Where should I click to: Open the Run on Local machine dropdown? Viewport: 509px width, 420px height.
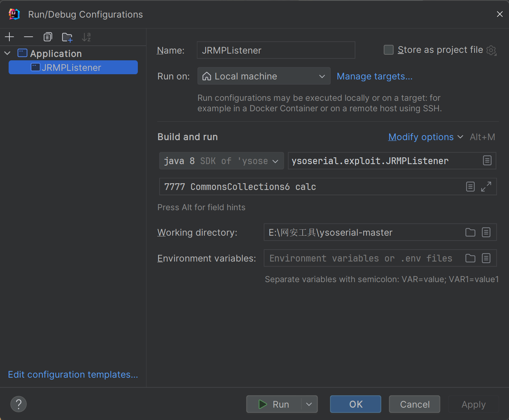click(264, 76)
